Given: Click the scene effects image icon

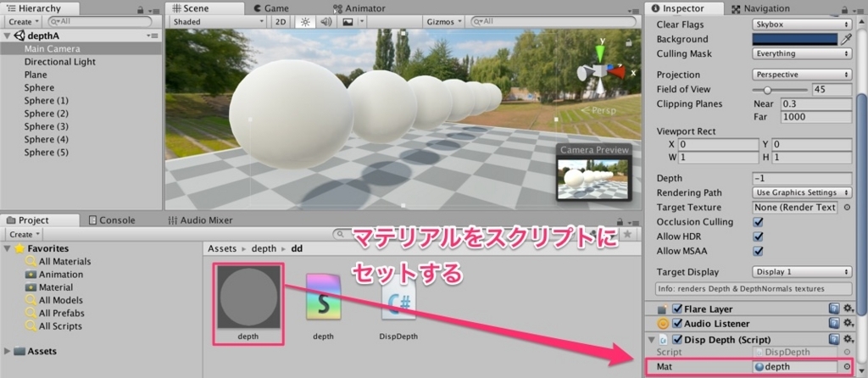Looking at the screenshot, I should 348,22.
